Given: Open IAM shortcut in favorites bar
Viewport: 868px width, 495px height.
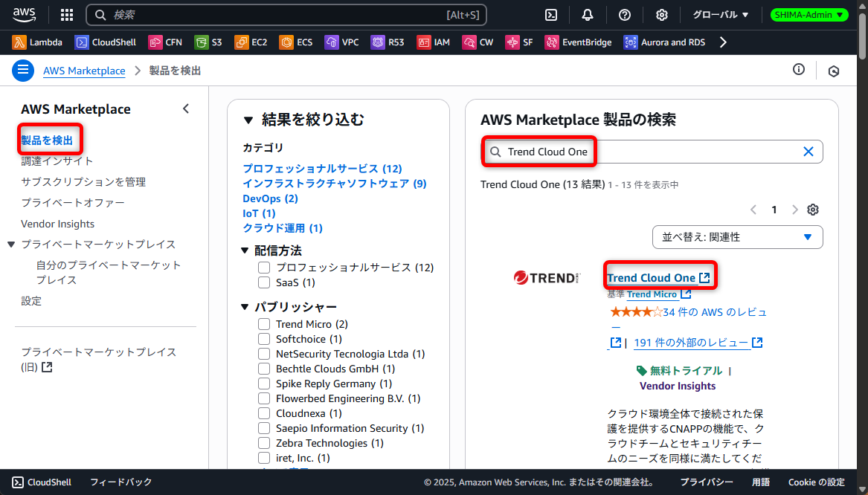Looking at the screenshot, I should tap(433, 42).
